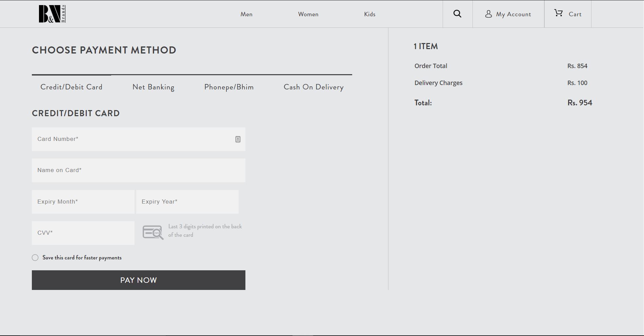Click the card autofill icon in Card Number field
644x336 pixels.
point(238,139)
